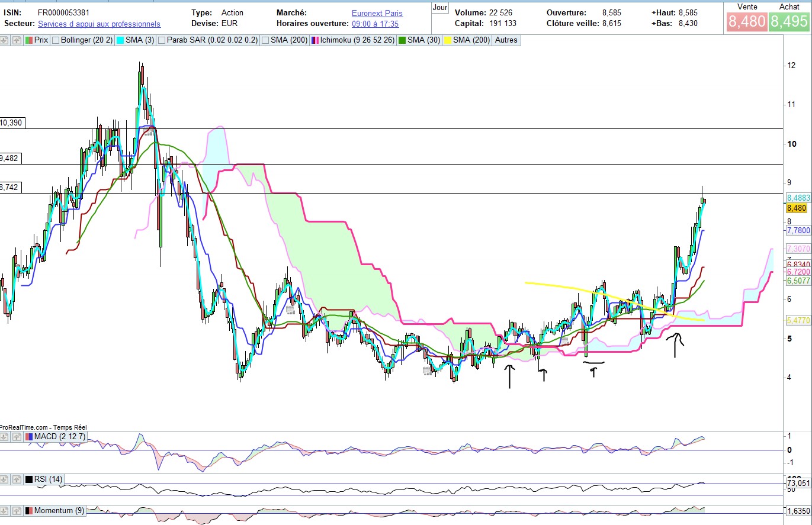Click the Momentum panel move-up arrow

(x=16, y=510)
